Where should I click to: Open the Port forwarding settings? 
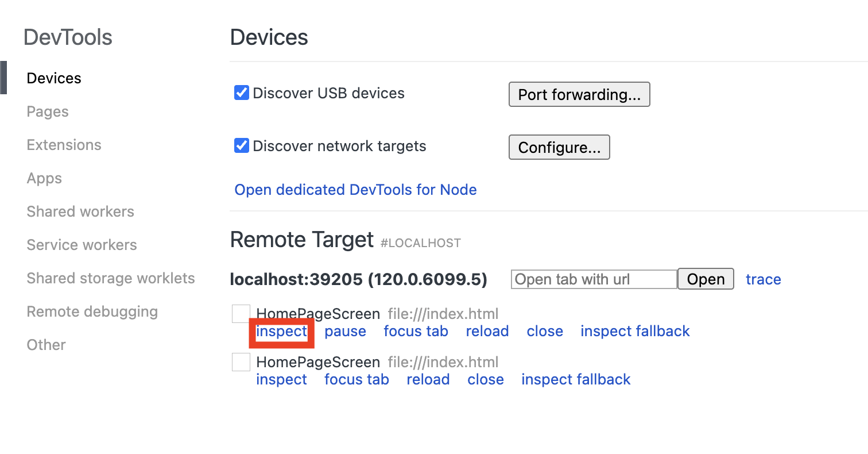[x=579, y=94]
